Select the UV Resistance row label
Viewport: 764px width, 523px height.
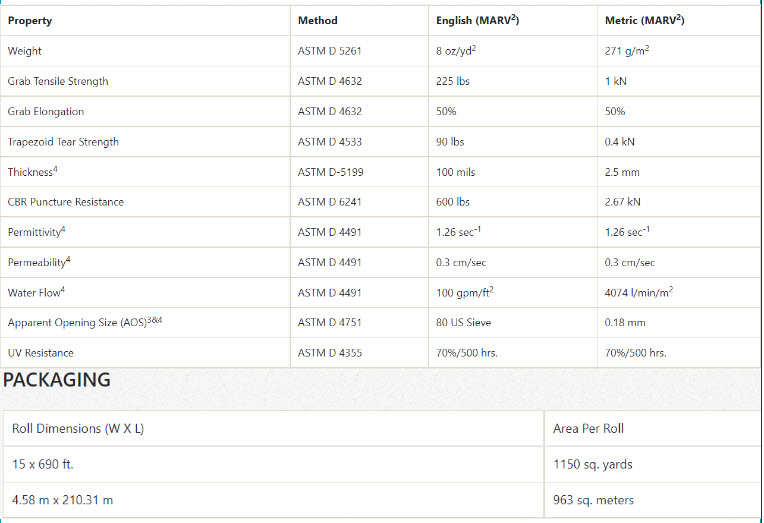point(40,353)
